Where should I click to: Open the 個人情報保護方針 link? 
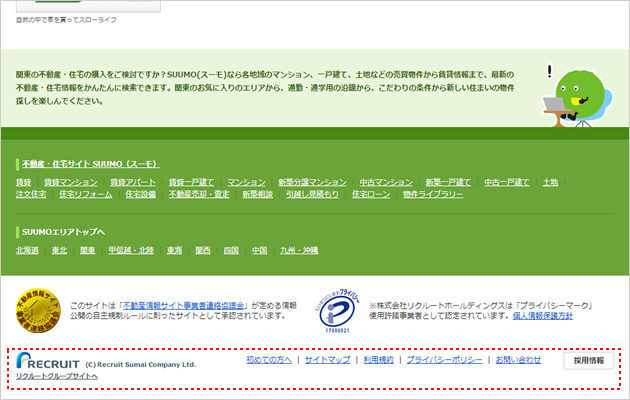pyautogui.click(x=542, y=316)
